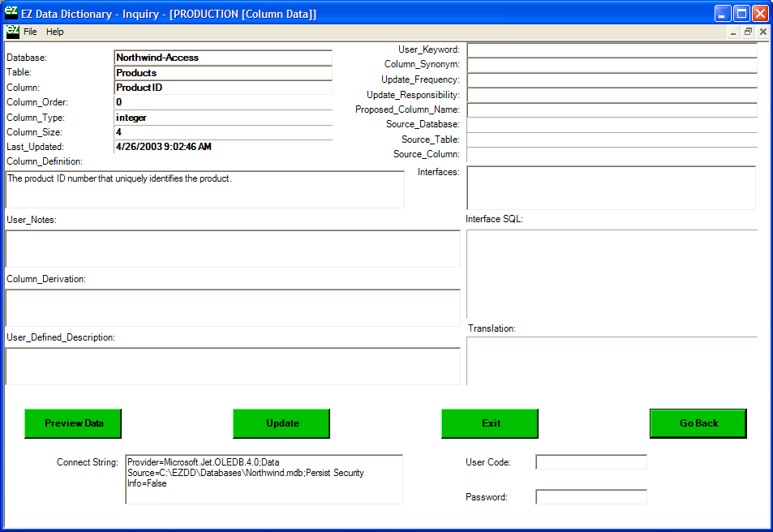Screen dimensions: 773x532
Task: Open the File menu
Action: click(30, 32)
